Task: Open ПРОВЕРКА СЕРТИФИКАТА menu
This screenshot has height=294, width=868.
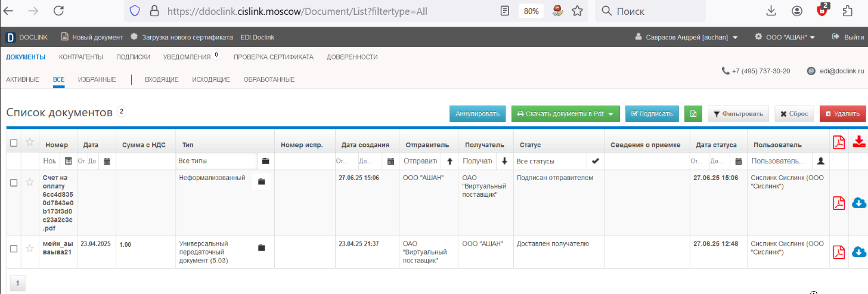Action: coord(274,57)
